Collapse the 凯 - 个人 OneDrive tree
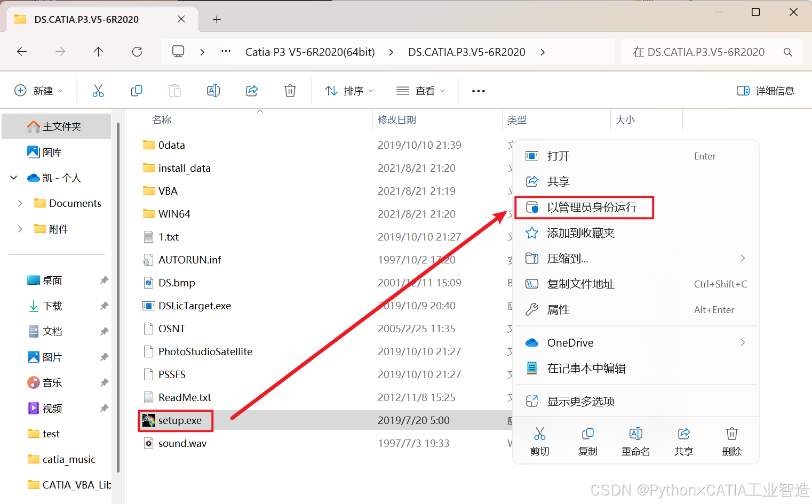 tap(14, 178)
